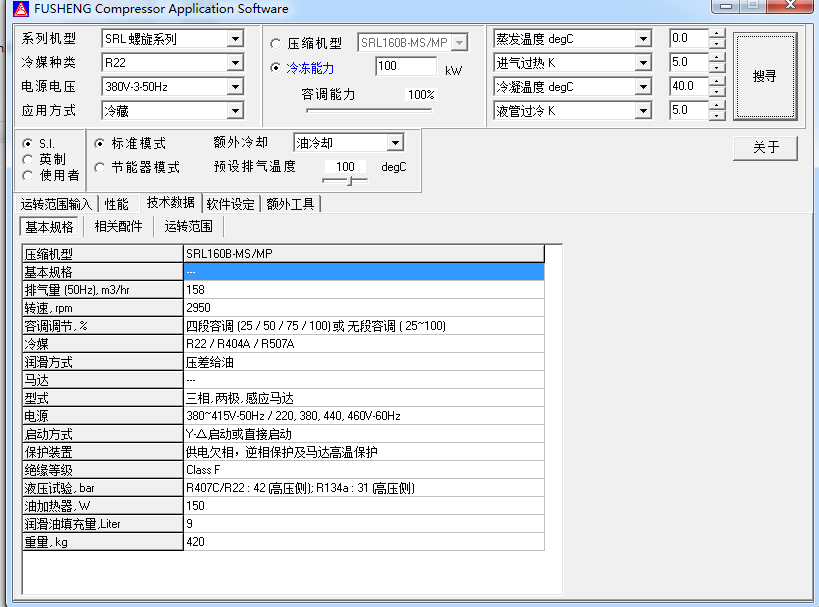819x607 pixels.
Task: Click the 马达 row header in table
Action: (x=103, y=380)
